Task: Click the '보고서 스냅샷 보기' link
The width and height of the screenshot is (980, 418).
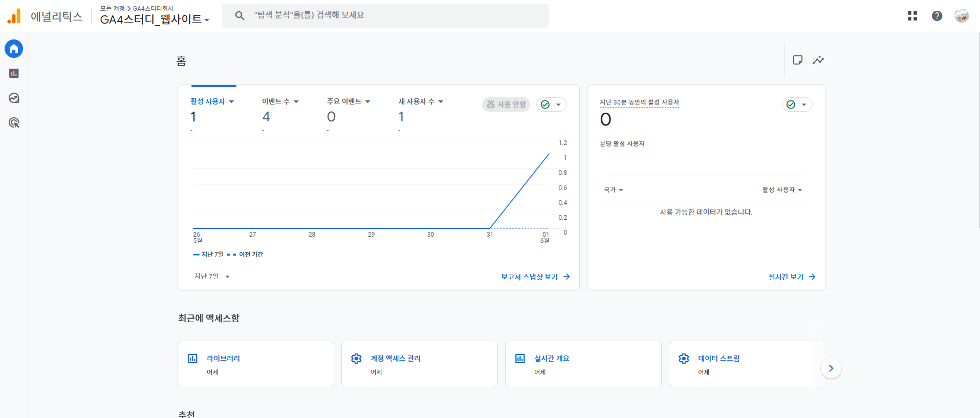Action: click(535, 277)
